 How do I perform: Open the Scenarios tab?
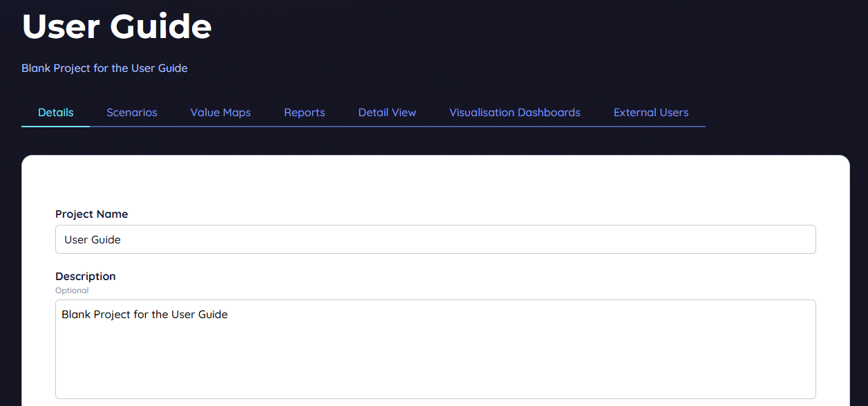132,113
